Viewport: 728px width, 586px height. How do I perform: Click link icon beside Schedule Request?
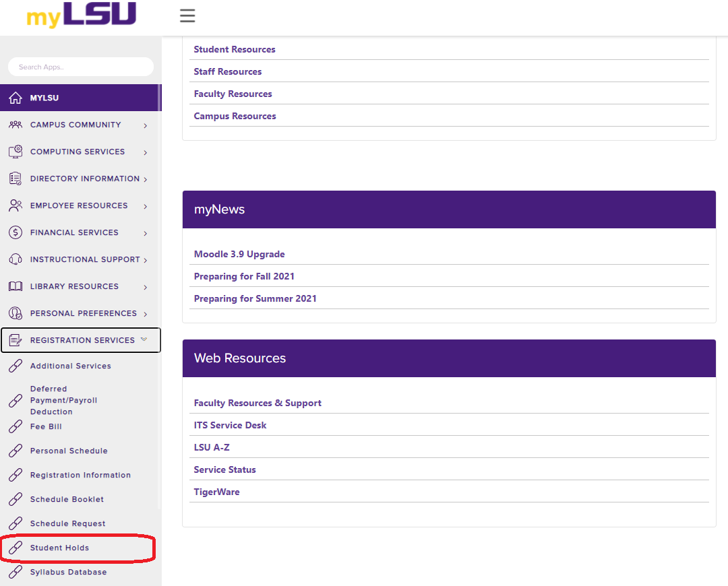pyautogui.click(x=16, y=523)
